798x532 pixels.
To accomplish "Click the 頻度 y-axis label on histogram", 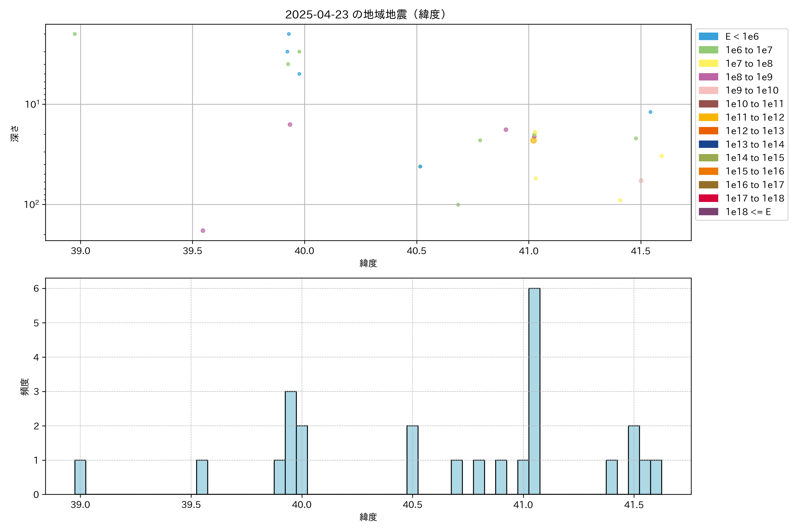I will (24, 387).
